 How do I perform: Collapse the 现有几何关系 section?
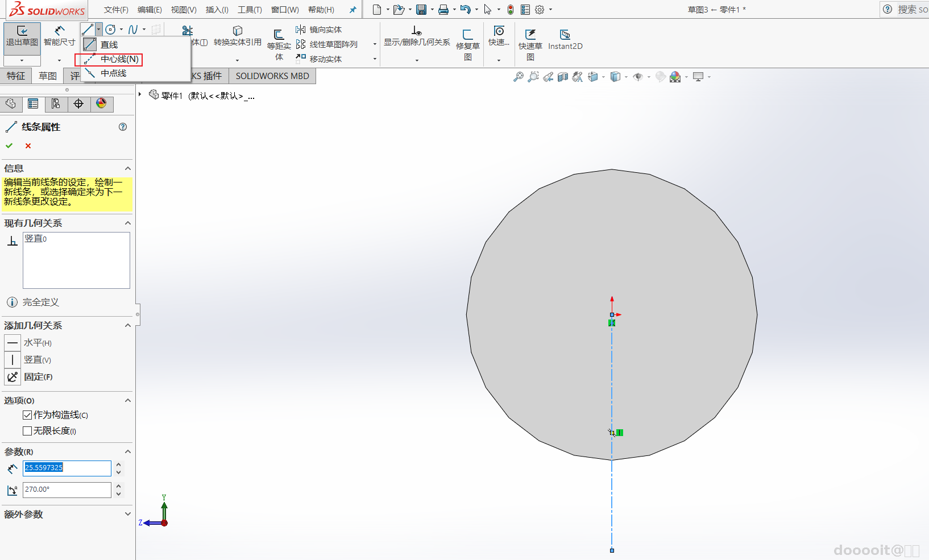click(x=128, y=223)
